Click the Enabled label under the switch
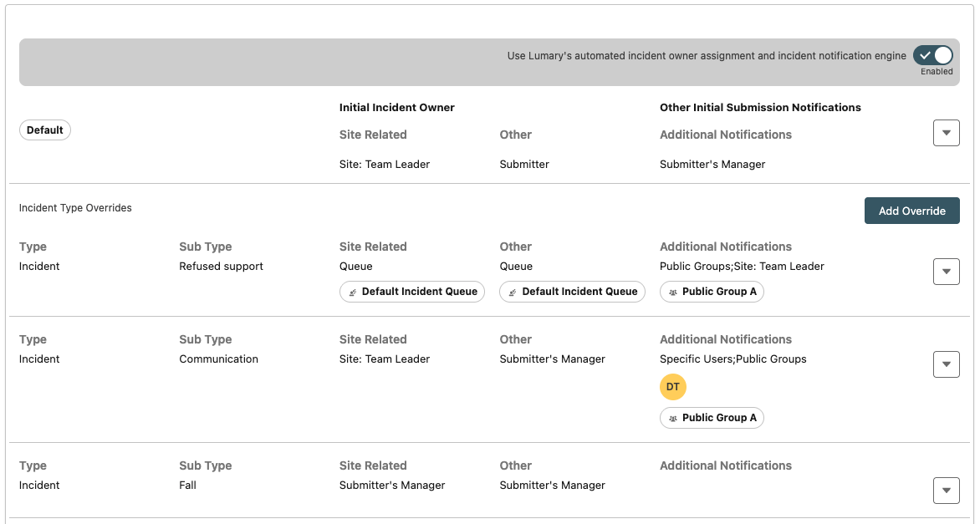Screen dimensions: 980x524 (937, 72)
